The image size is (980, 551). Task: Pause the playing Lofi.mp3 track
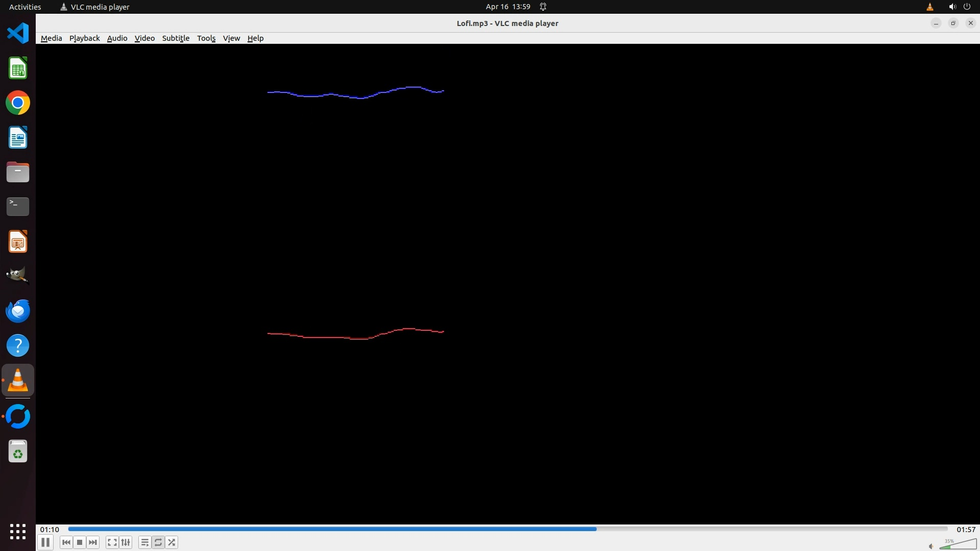(45, 542)
